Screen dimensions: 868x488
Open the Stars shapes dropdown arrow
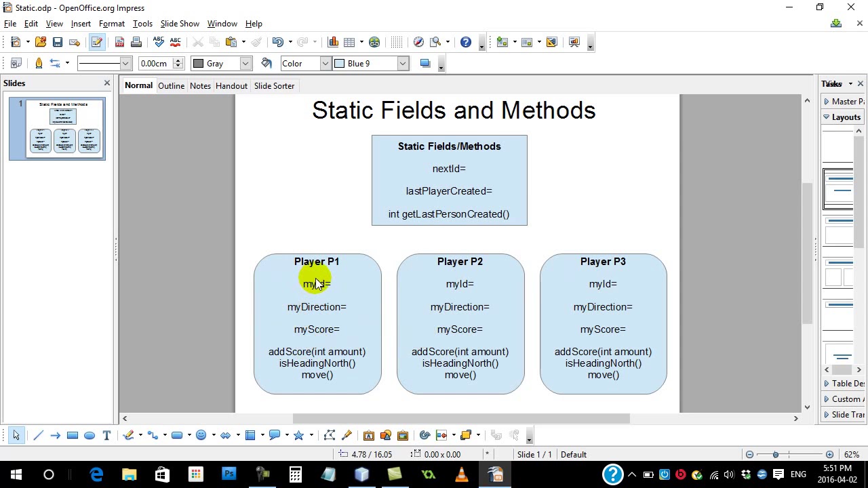pos(311,435)
